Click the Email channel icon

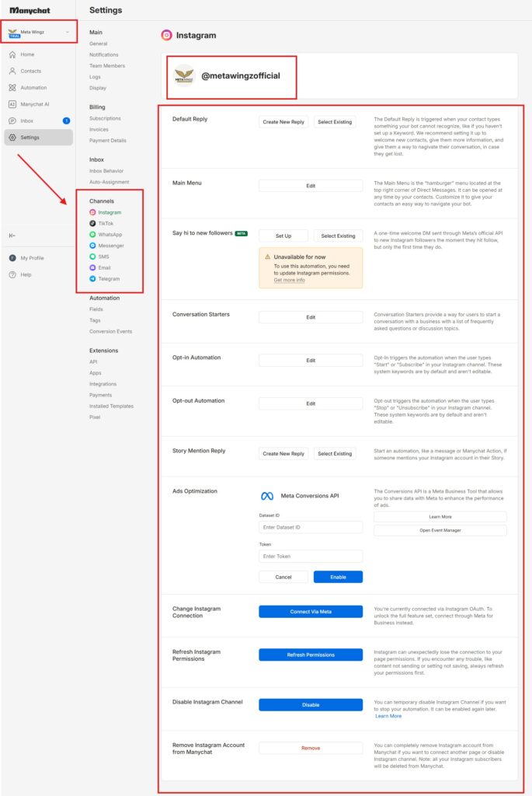pos(92,267)
